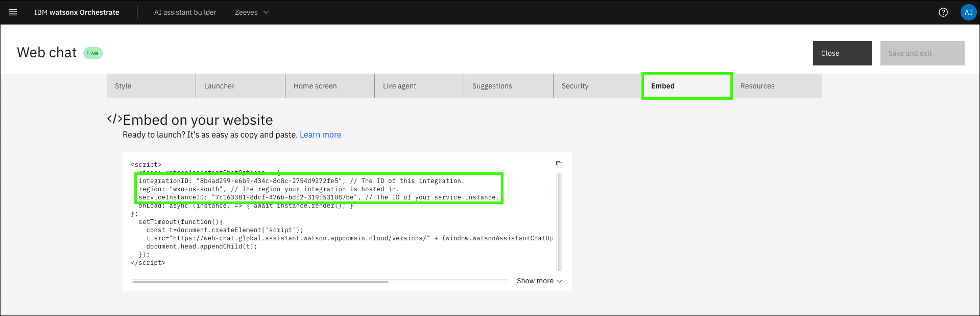
Task: Select the Embed tab
Action: coord(686,86)
